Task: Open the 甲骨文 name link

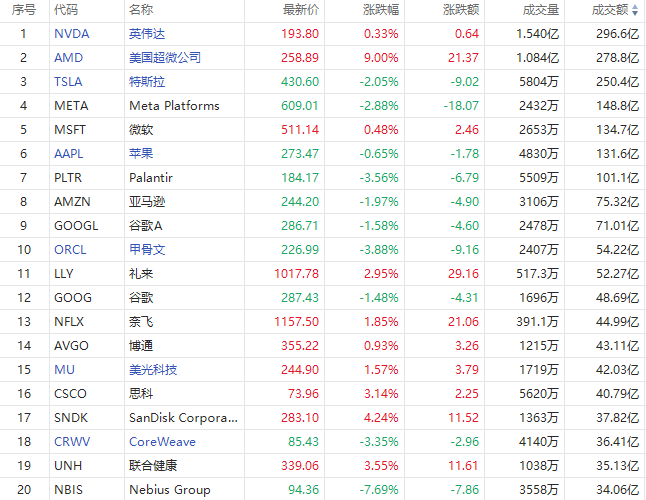Action: [x=147, y=250]
